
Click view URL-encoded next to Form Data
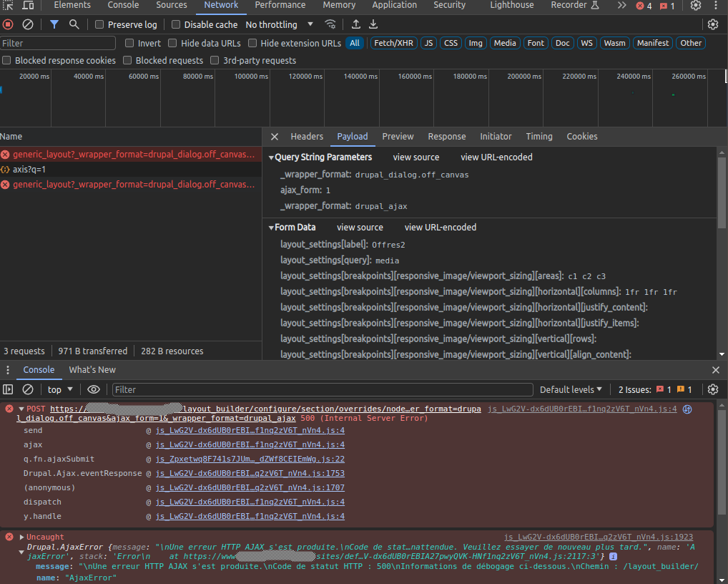440,227
